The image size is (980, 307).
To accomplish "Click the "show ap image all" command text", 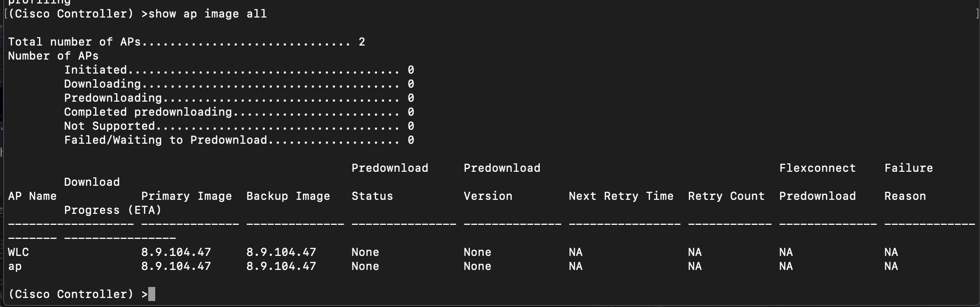I will click(x=207, y=14).
